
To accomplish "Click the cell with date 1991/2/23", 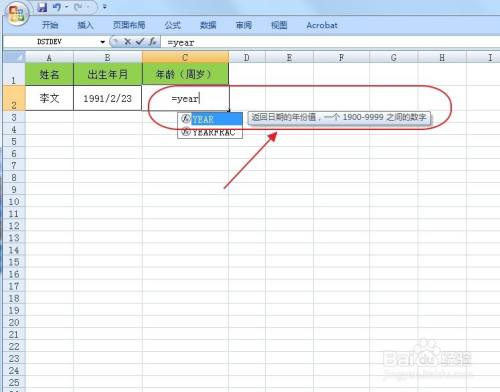I will [108, 98].
